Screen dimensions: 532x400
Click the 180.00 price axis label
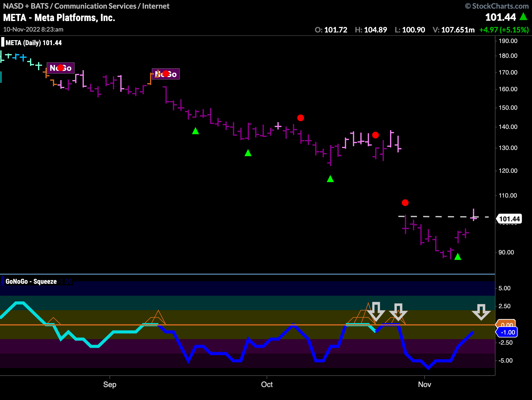click(x=508, y=56)
